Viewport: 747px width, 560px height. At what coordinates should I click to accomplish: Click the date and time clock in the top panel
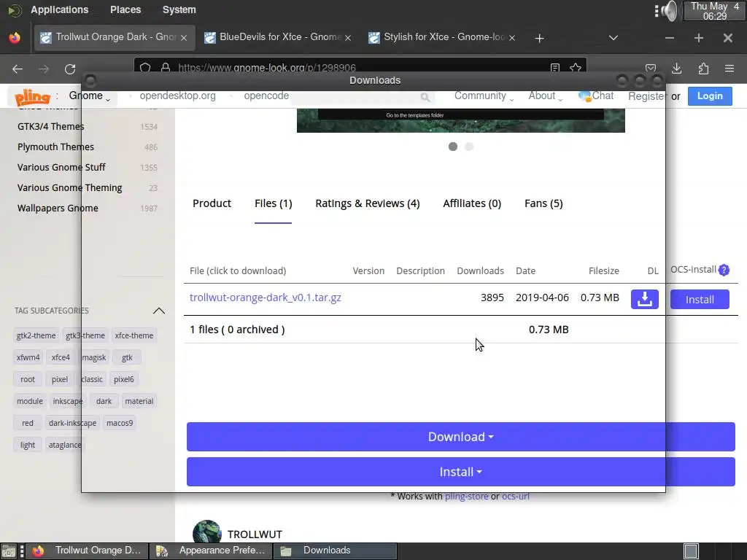point(714,11)
